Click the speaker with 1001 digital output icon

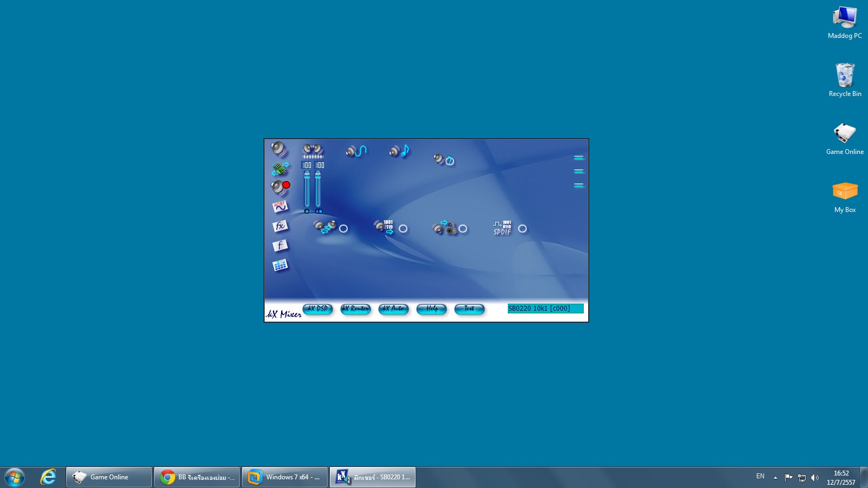click(x=384, y=227)
